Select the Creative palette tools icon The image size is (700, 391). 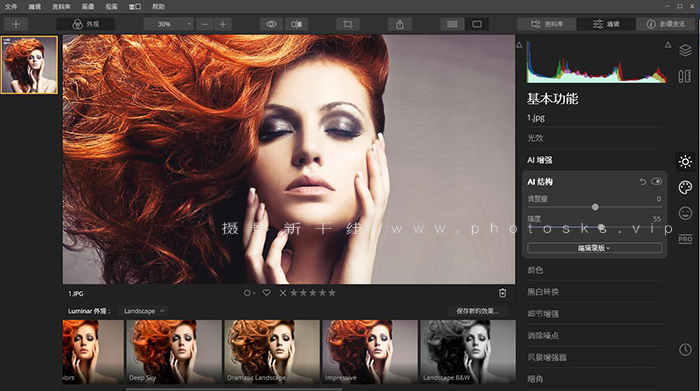click(x=685, y=187)
